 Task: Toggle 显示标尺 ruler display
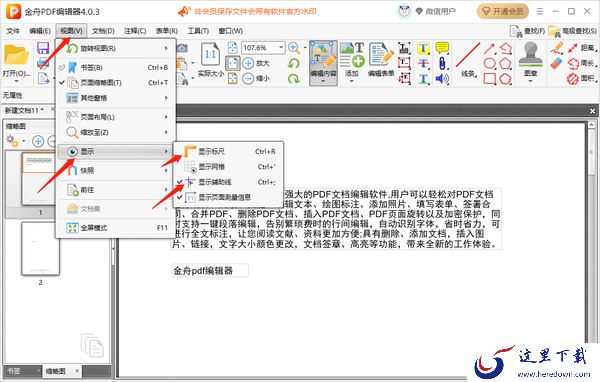click(x=229, y=152)
